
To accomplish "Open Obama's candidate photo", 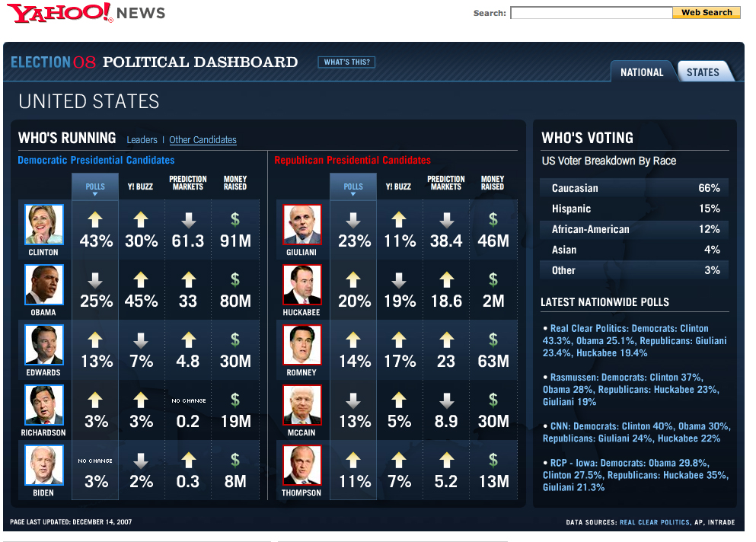I will (44, 285).
